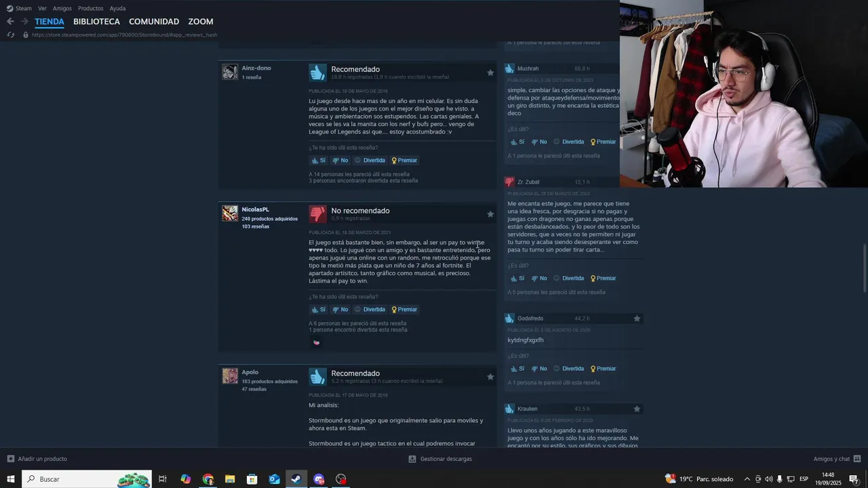This screenshot has width=868, height=488.
Task: Go back with the Steam back arrow
Action: 10,22
